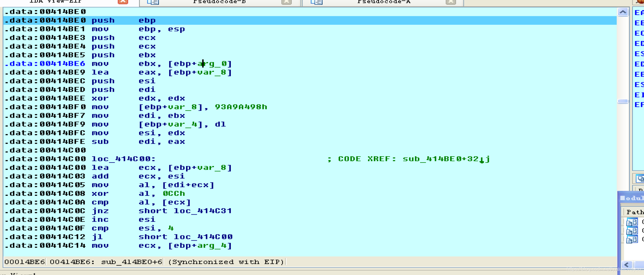Click the push edi line at 00414BED
644x275 pixels.
tap(310, 90)
